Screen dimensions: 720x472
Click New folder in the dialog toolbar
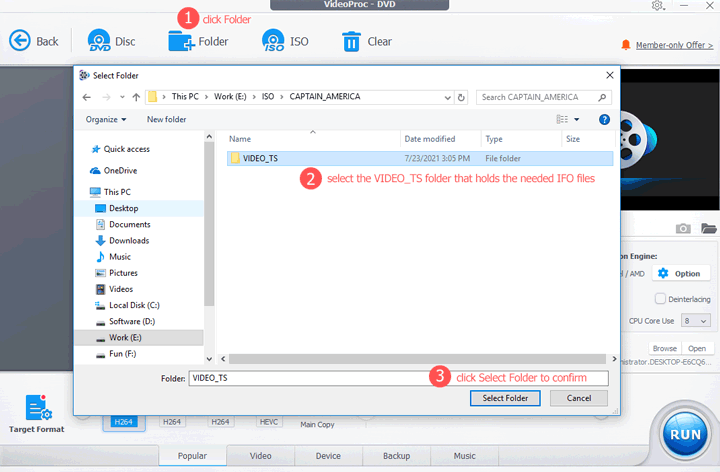[166, 119]
